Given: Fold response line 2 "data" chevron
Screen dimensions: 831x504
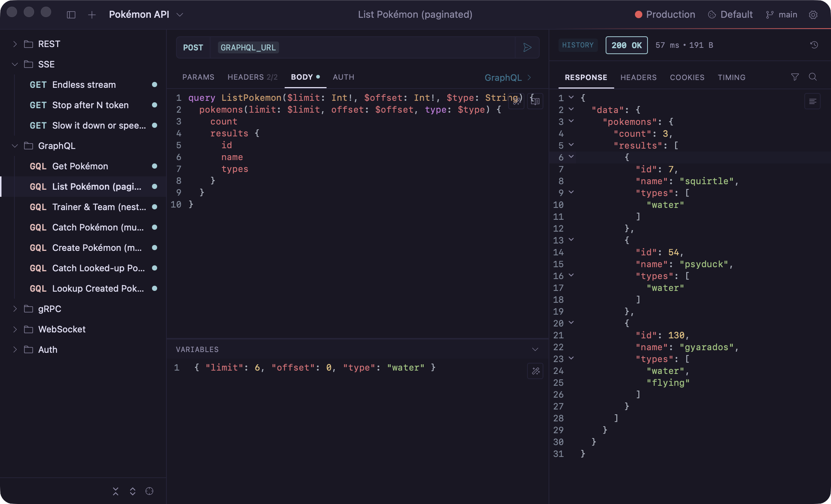Looking at the screenshot, I should point(571,109).
